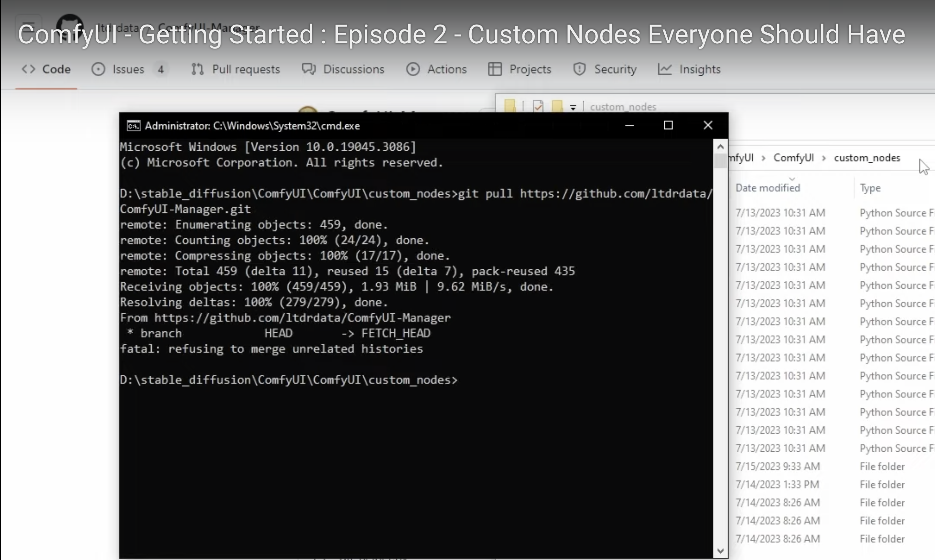Click the Discussions speech bubble icon

point(307,69)
